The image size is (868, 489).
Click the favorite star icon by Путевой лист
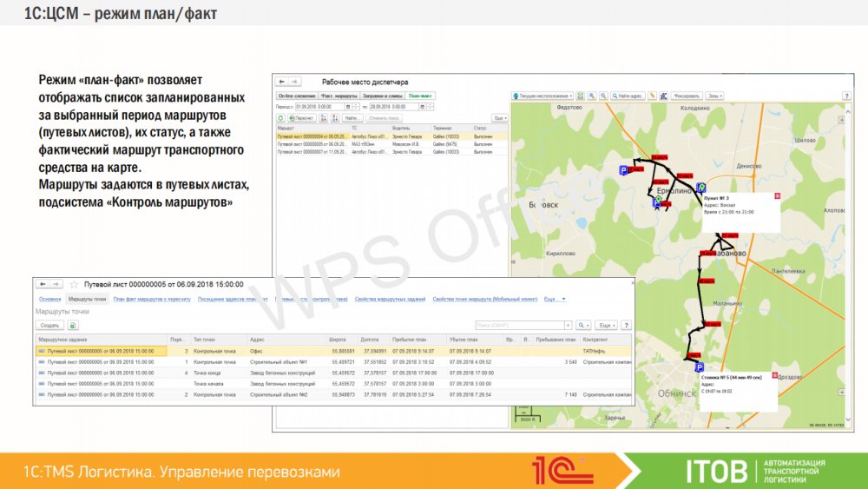(74, 284)
